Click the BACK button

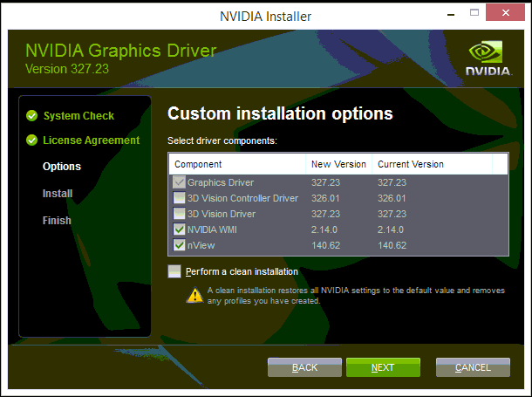[304, 367]
